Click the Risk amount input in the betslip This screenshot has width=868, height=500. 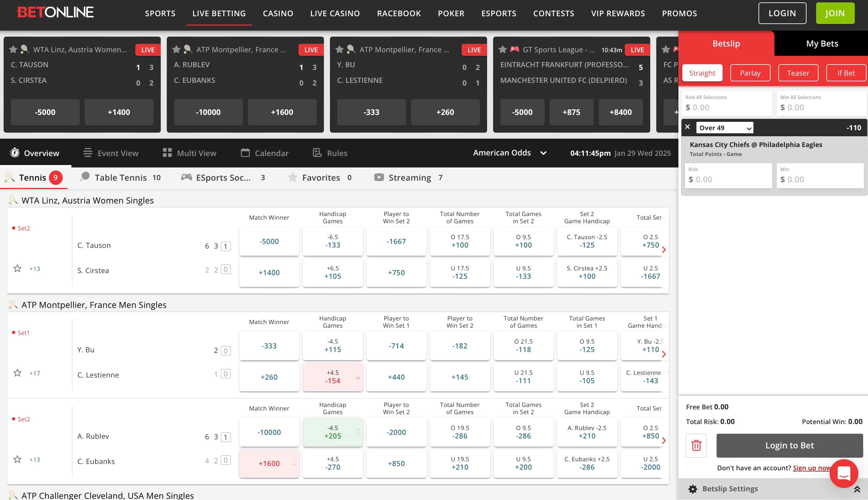(728, 179)
